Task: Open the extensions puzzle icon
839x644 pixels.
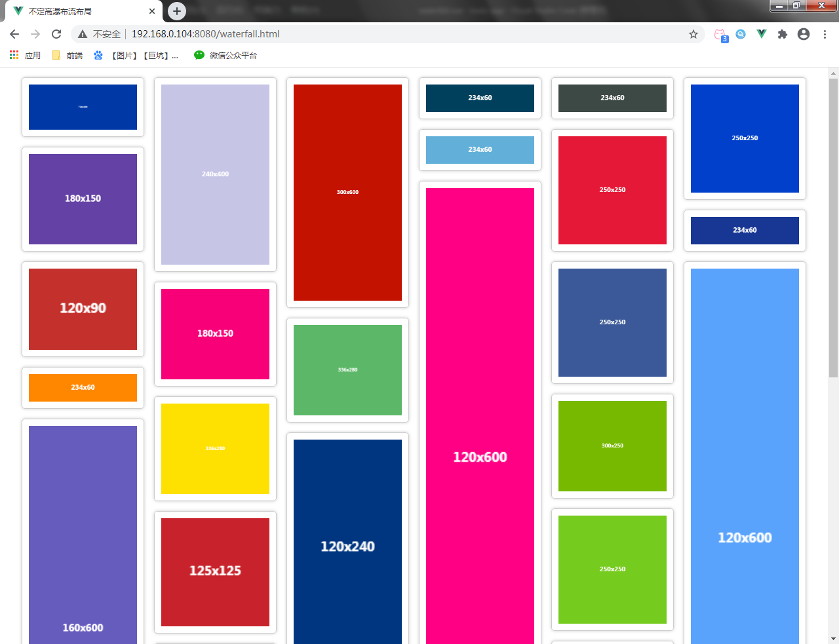Action: click(782, 34)
